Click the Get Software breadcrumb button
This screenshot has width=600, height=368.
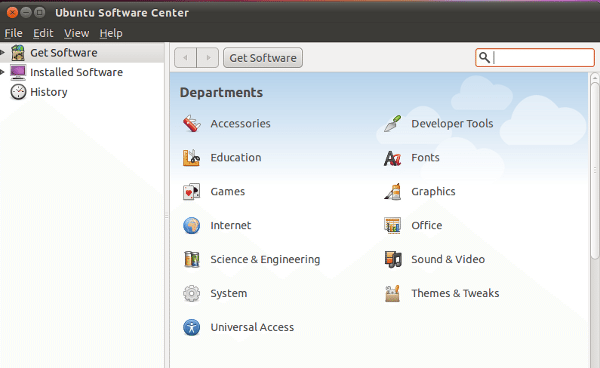(x=263, y=58)
